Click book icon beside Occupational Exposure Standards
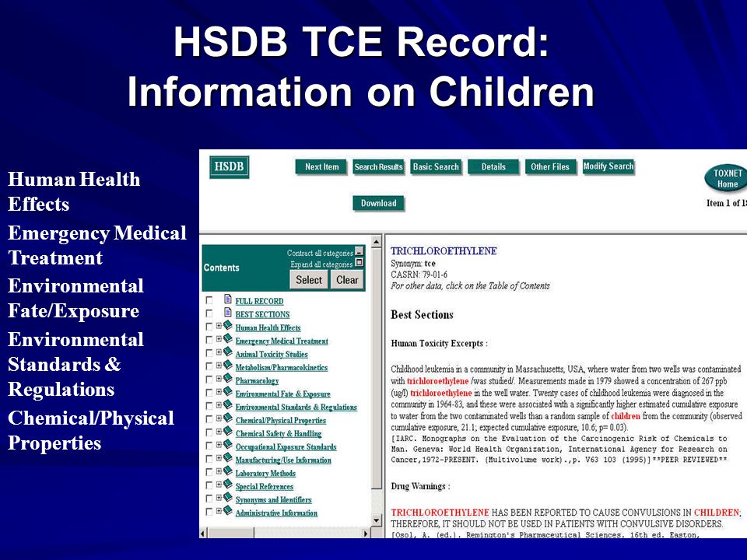The height and width of the screenshot is (560, 747). (x=228, y=445)
